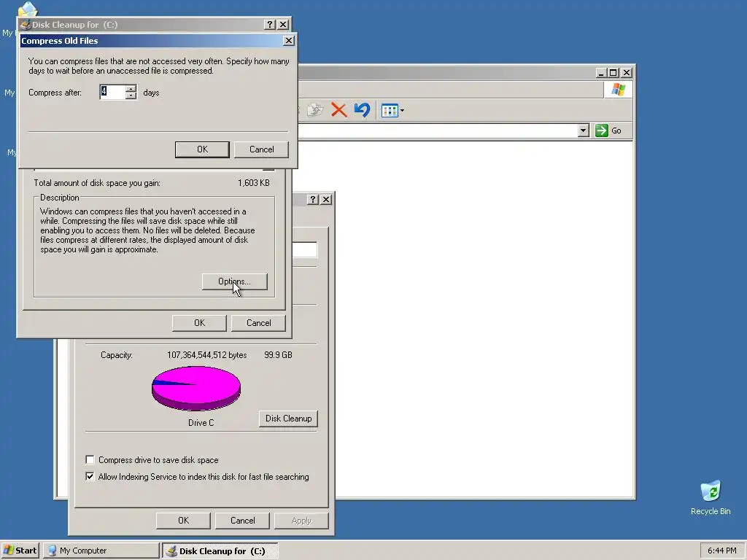
Task: Click Disk Cleanup for (C:) taskbar button
Action: click(x=220, y=551)
